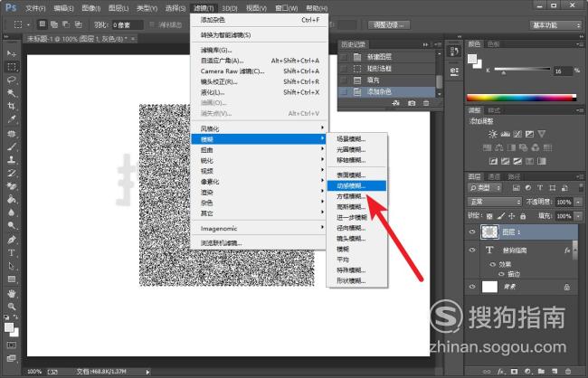
Task: Choose 转换为智能滤镜(S) in the filter menu
Action: (x=258, y=35)
